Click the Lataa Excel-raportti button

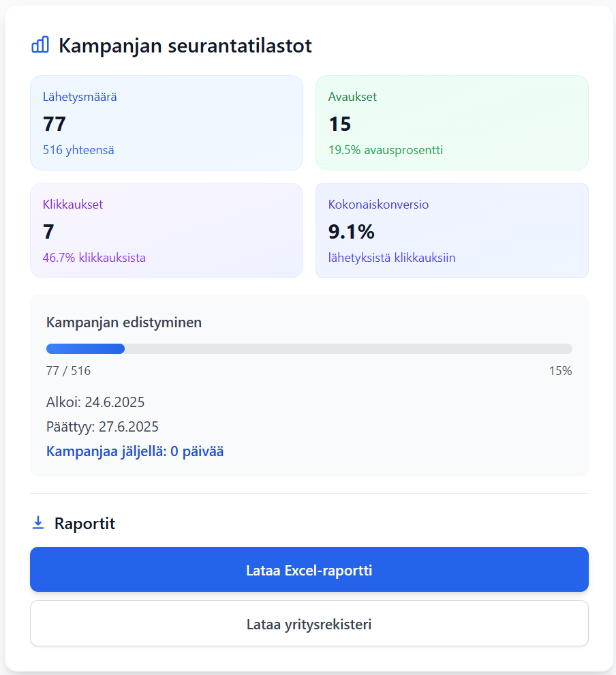[x=309, y=569]
